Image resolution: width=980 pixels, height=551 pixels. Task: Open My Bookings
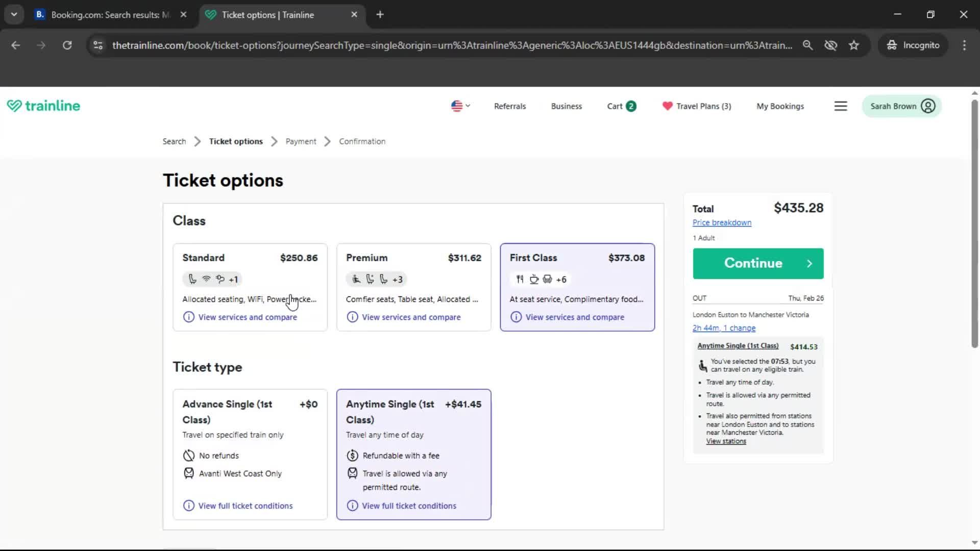[780, 106]
